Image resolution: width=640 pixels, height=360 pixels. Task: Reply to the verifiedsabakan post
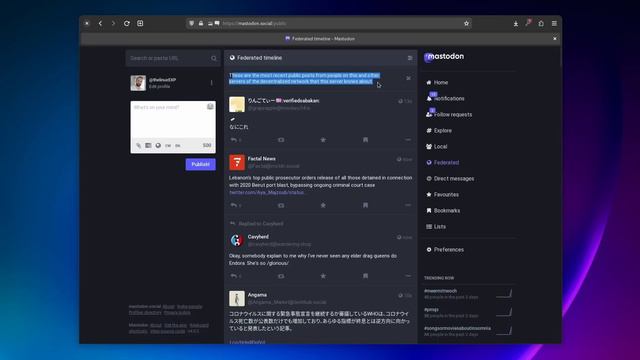tap(234, 140)
